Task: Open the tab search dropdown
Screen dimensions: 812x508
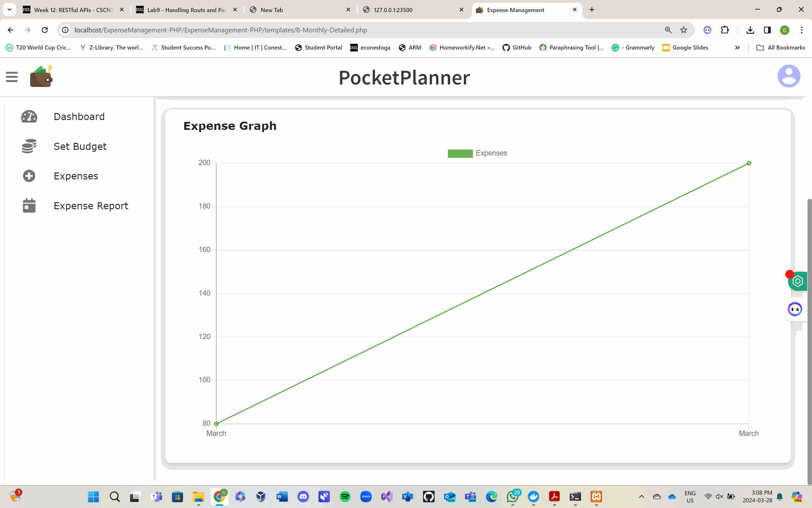Action: pyautogui.click(x=9, y=9)
